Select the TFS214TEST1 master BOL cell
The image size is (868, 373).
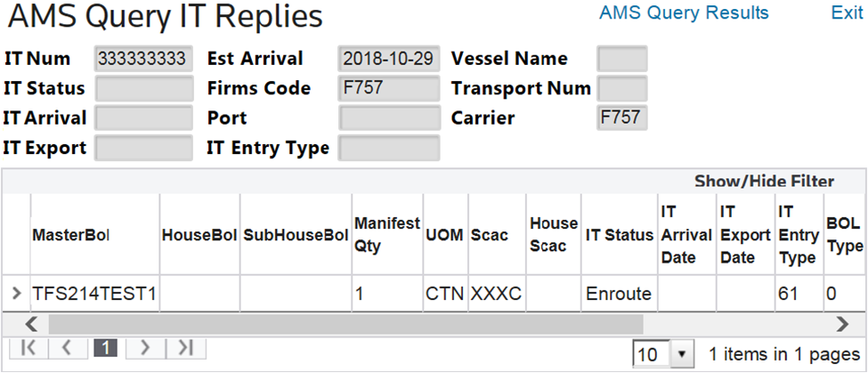pyautogui.click(x=94, y=293)
